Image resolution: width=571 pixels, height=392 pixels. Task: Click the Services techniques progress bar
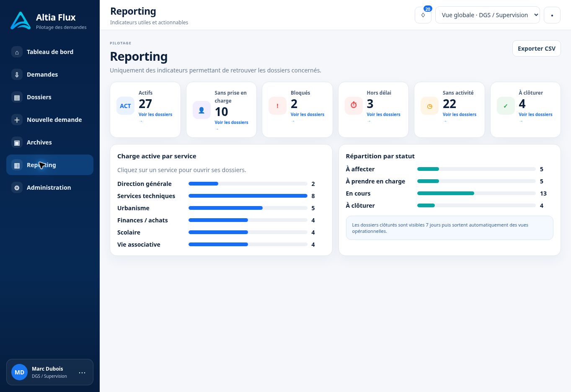(248, 196)
